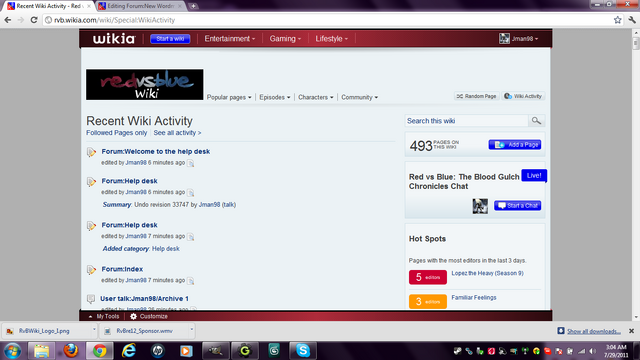Screen dimensions: 640x360
Task: Expand the Popular pages menu
Action: click(x=229, y=97)
